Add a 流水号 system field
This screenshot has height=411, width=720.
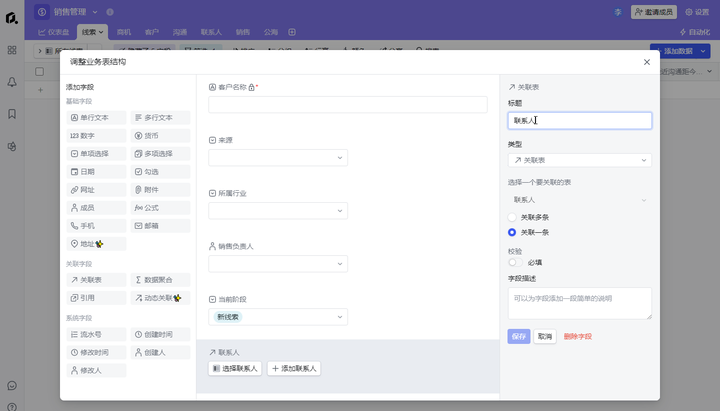(x=96, y=334)
